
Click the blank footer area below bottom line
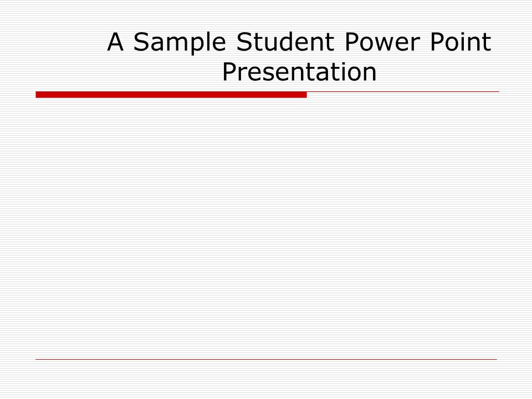pyautogui.click(x=266, y=378)
